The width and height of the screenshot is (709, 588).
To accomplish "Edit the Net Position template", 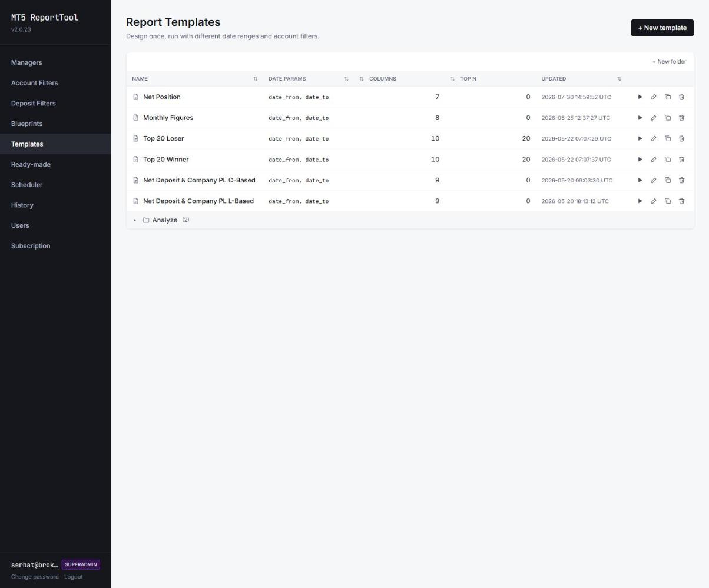I will [654, 97].
